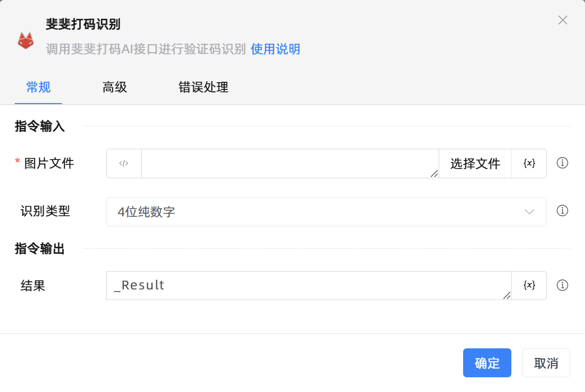Click the 指令输出 section heading
Screen dimensions: 585x392
click(40, 248)
